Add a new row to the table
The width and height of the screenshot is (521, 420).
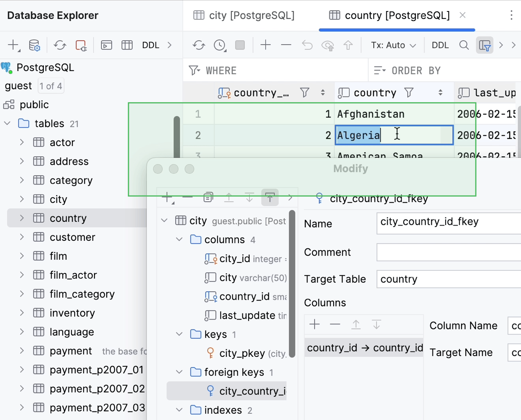tap(266, 45)
